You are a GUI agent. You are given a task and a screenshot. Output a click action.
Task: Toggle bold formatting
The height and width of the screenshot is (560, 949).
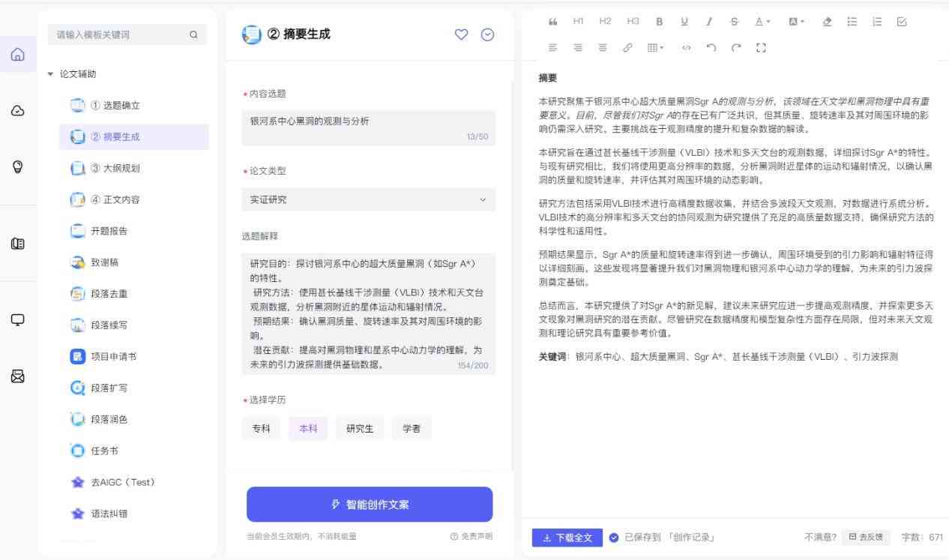pos(660,22)
